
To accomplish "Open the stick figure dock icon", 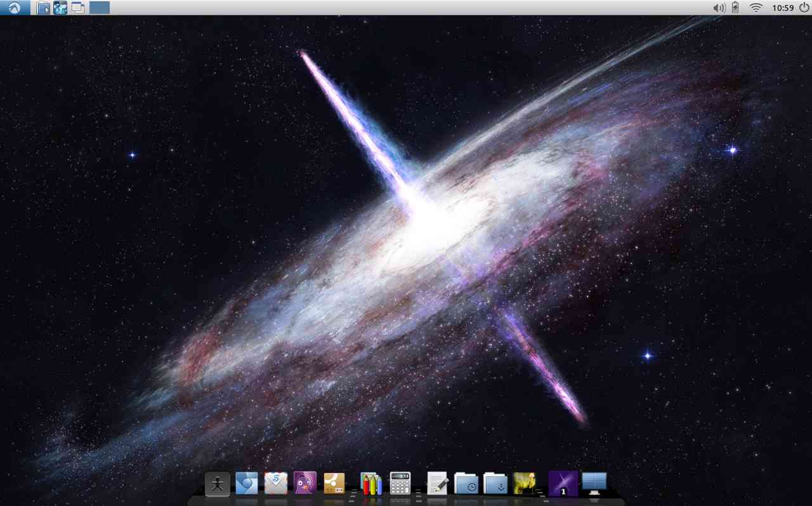I will coord(217,484).
